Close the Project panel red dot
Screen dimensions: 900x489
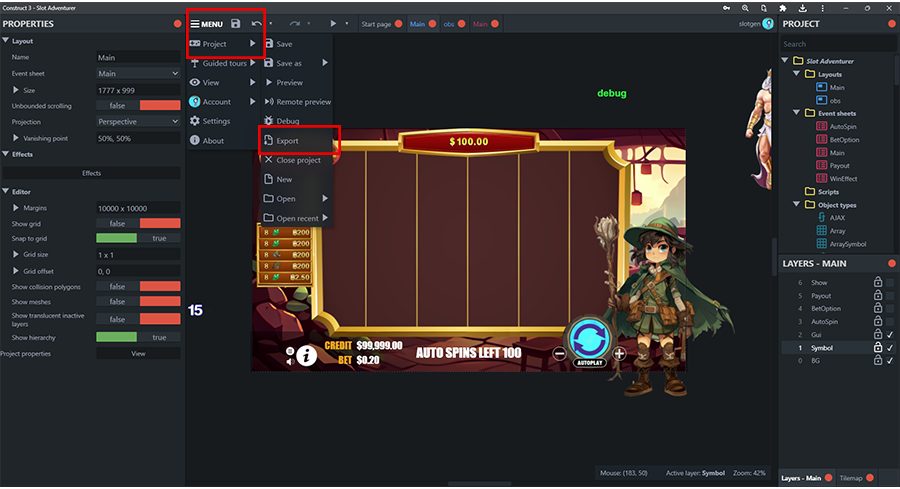click(x=892, y=24)
